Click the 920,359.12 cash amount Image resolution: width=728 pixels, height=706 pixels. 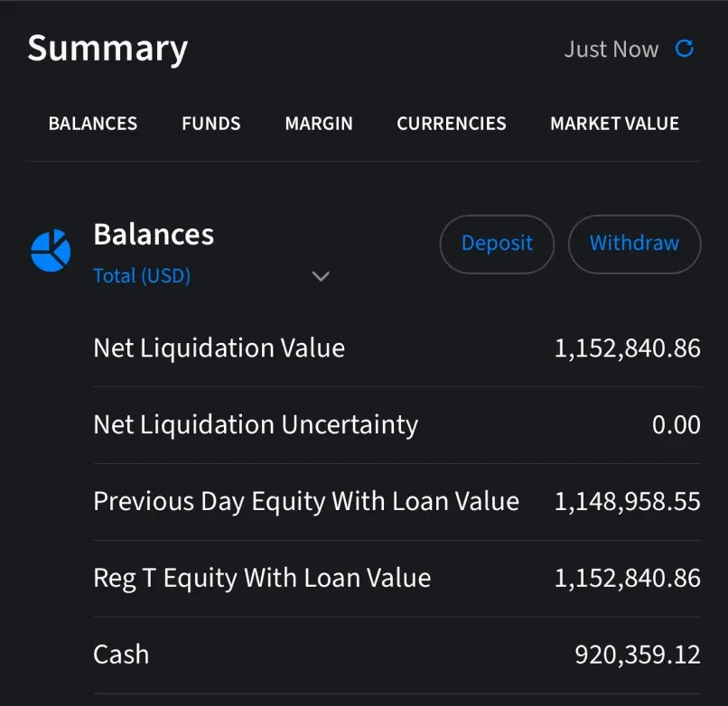[637, 654]
